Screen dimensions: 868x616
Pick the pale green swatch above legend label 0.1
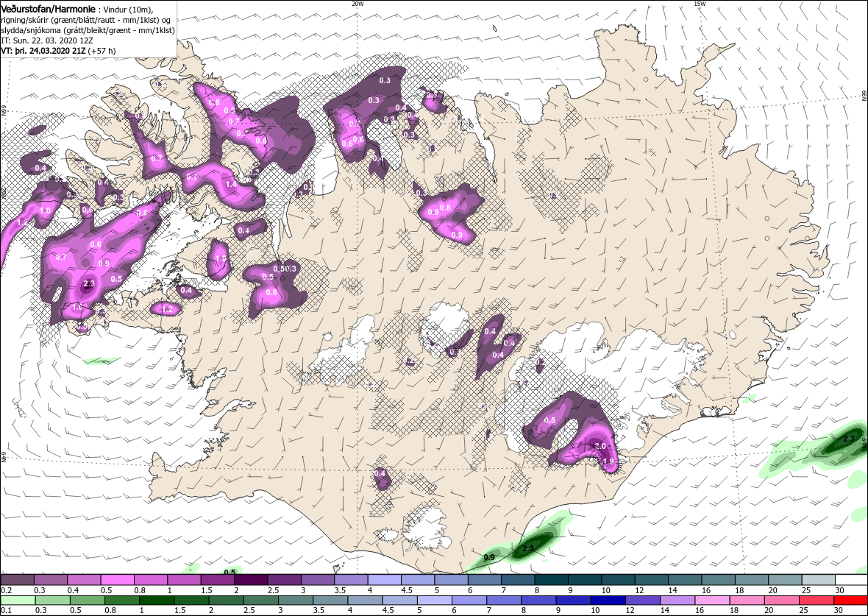tap(18, 601)
